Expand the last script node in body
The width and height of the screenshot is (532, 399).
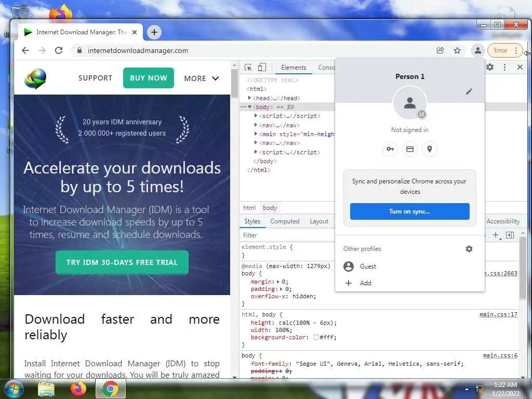[x=256, y=152]
